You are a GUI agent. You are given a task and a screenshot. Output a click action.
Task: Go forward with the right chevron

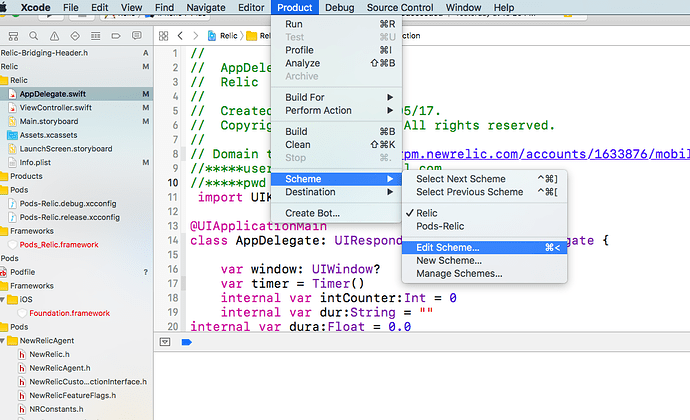click(x=196, y=36)
